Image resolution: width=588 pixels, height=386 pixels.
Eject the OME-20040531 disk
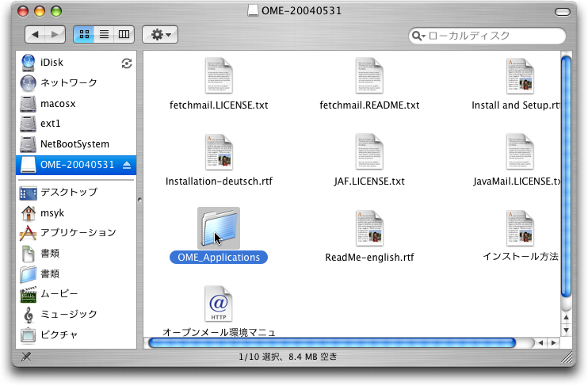(127, 165)
